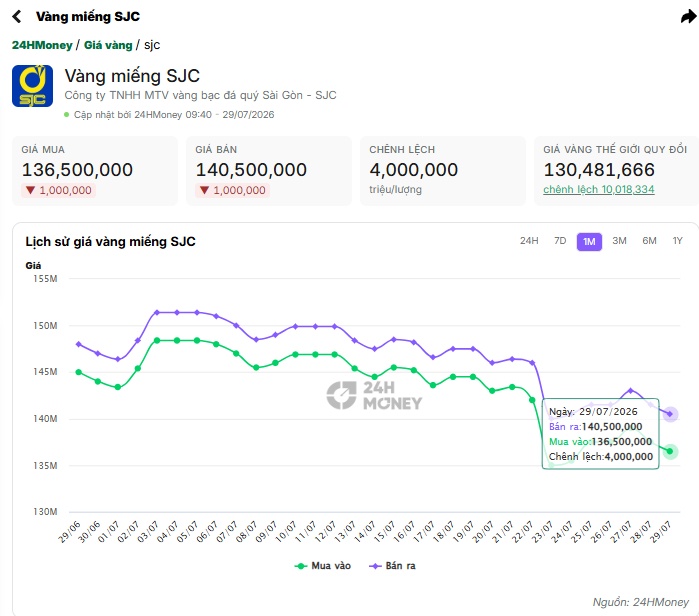Open the Giá vàng breadcrumb link

[x=108, y=45]
